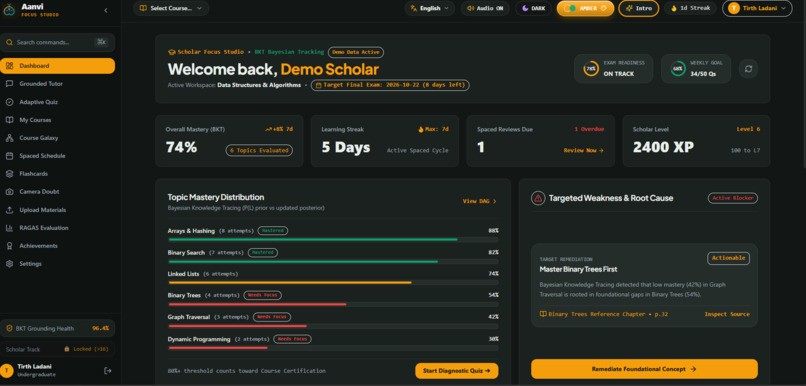
Task: Open the Spaced Schedule page
Action: tap(58, 156)
